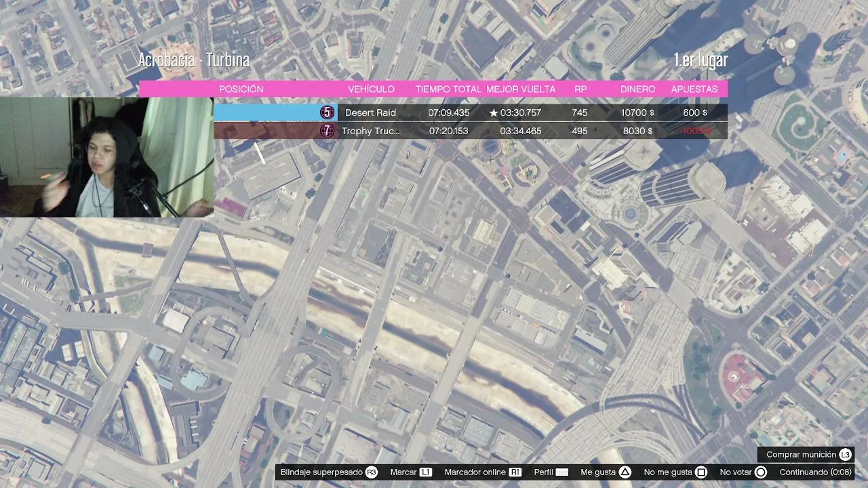The height and width of the screenshot is (488, 868).
Task: Click the total time 07:09.435
Action: [449, 113]
